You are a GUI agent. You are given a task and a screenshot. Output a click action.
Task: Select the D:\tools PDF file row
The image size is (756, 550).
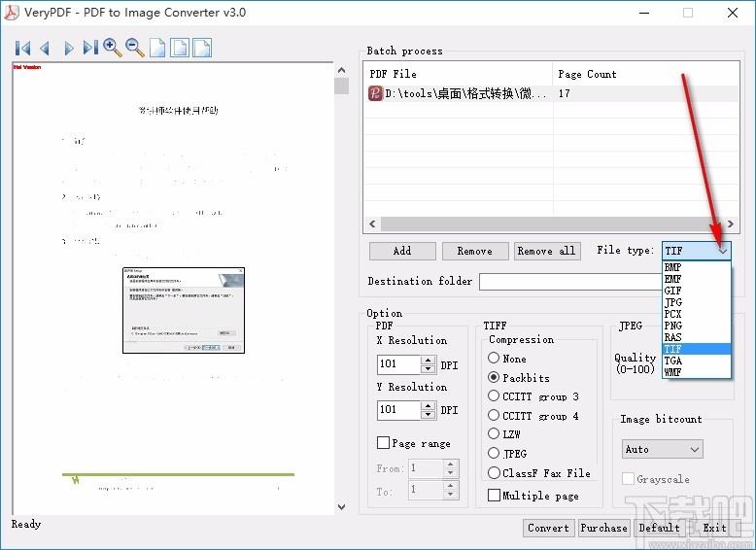click(551, 93)
